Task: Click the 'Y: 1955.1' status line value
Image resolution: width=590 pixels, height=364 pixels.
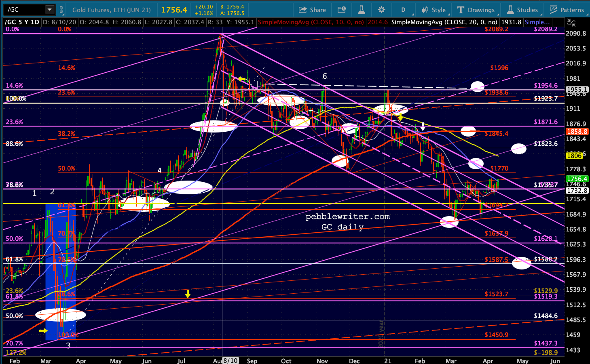Action: [x=240, y=22]
